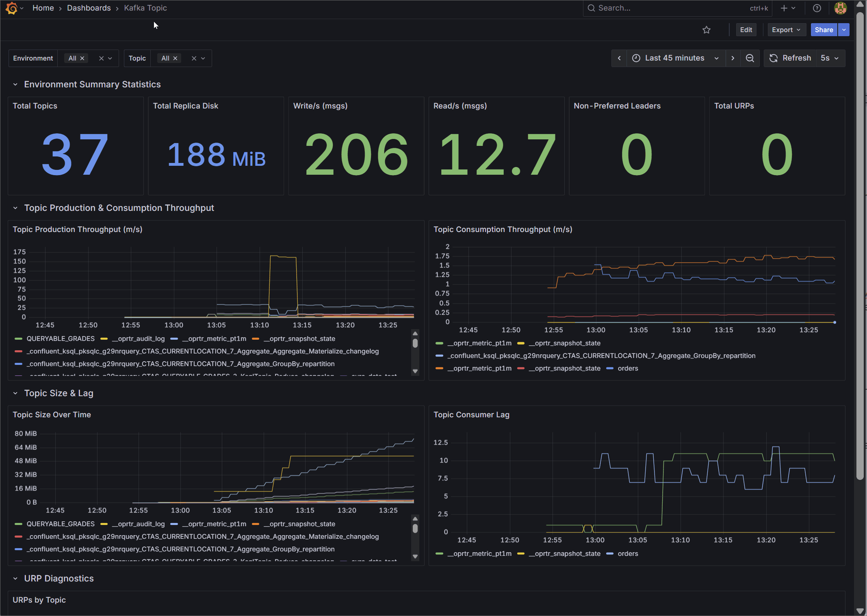
Task: Click the zoom out time range icon
Action: (x=750, y=58)
